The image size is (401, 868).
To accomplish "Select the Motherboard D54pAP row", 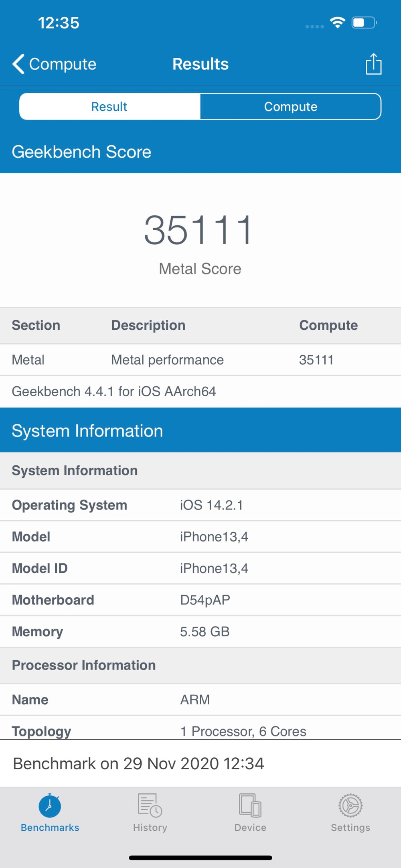I will (x=200, y=600).
